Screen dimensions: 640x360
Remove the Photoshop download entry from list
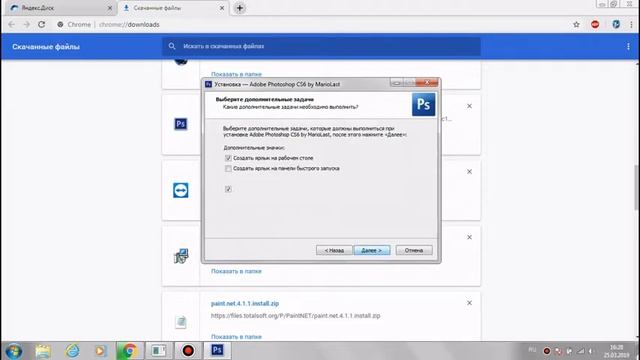[x=469, y=106]
